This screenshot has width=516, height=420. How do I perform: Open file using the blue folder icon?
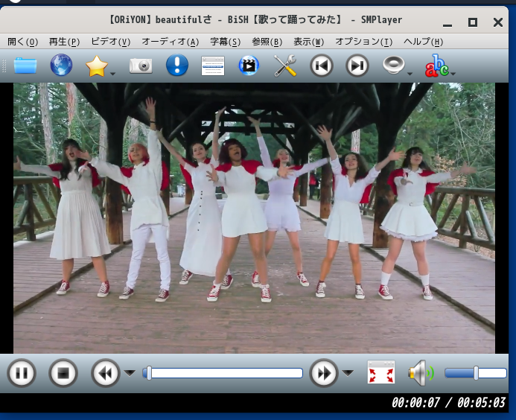click(x=25, y=66)
